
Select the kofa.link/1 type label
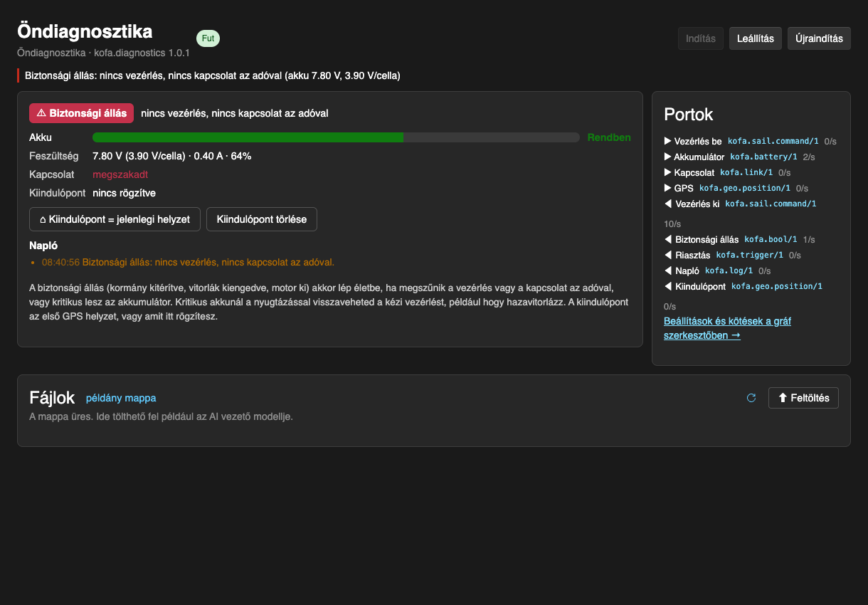tap(746, 172)
